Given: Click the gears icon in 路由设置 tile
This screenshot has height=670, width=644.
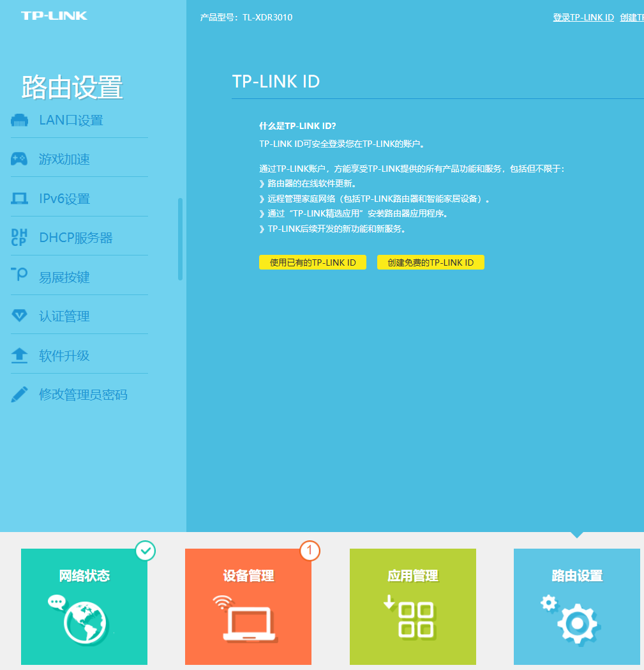Looking at the screenshot, I should tap(571, 620).
